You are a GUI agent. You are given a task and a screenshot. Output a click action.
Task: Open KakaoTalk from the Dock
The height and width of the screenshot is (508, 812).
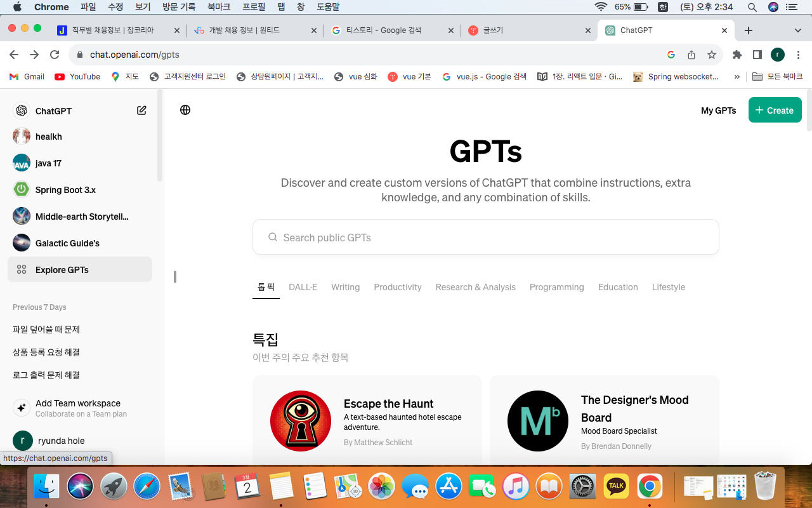pos(615,486)
